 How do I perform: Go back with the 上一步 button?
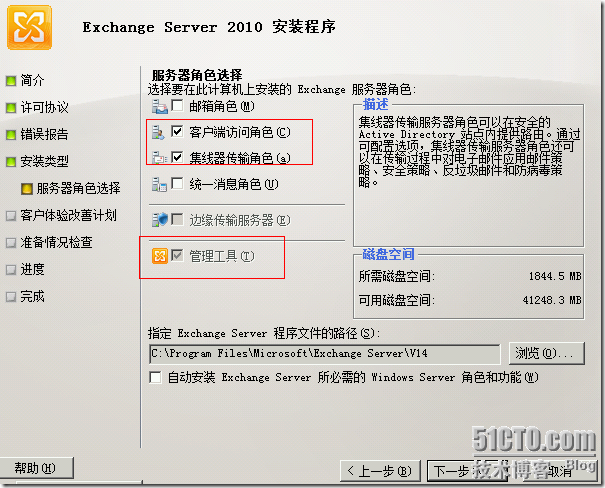[x=380, y=471]
